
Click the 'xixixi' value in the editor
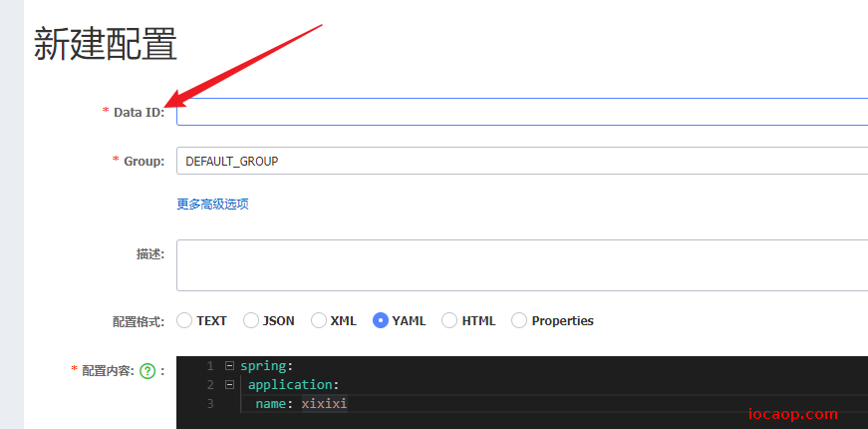(325, 403)
